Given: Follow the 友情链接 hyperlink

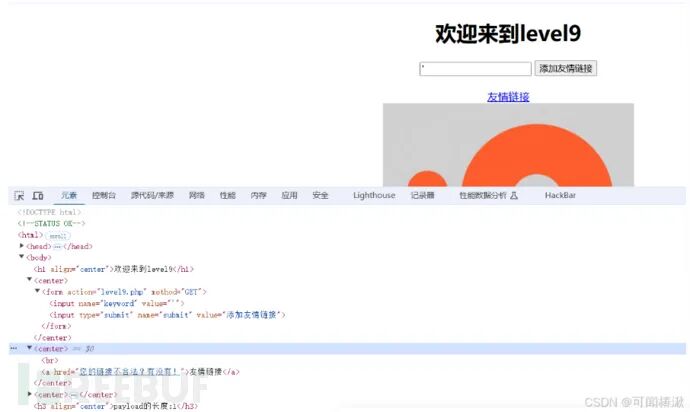Looking at the screenshot, I should point(508,97).
